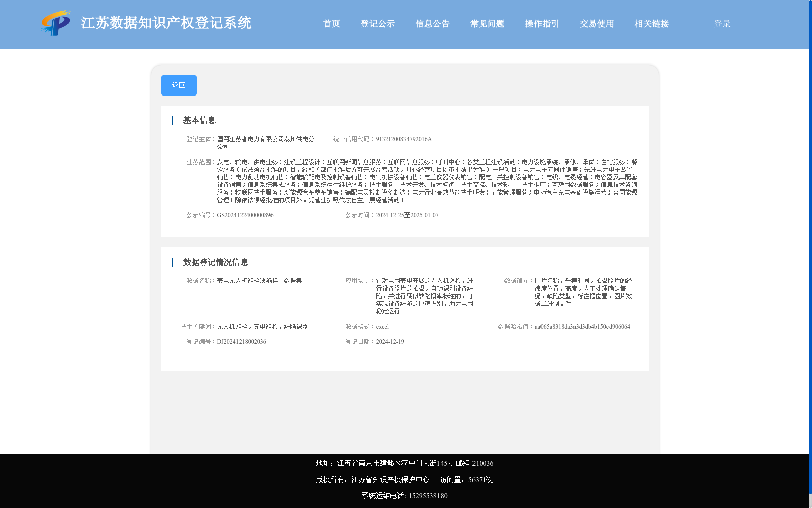Select the 业务范围 description paragraph
The height and width of the screenshot is (508, 812).
pyautogui.click(x=427, y=181)
